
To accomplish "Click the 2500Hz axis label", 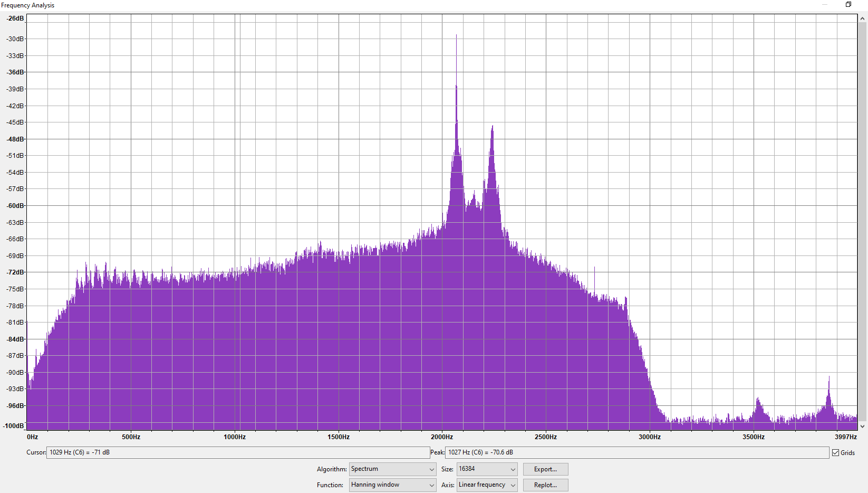I will coord(546,437).
